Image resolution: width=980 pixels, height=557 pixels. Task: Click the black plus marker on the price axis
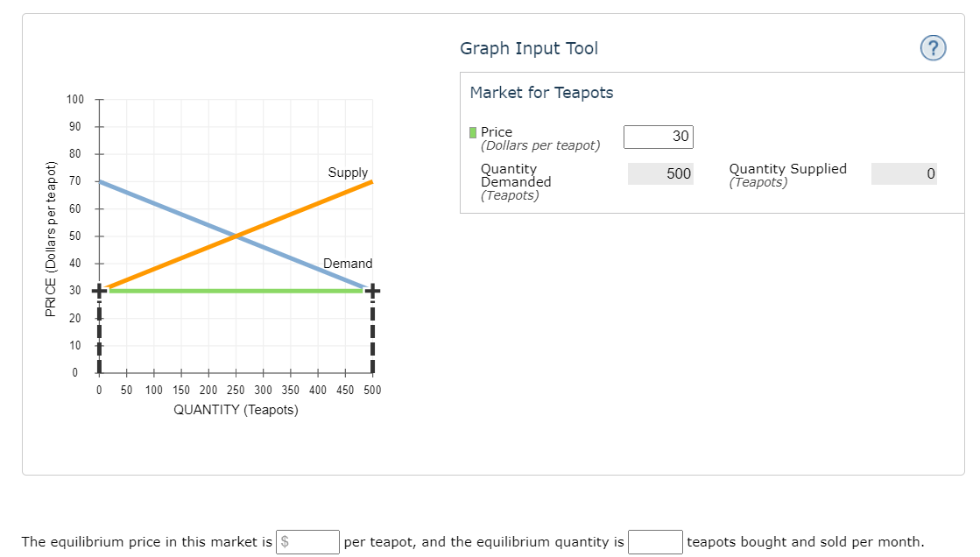pos(99,290)
